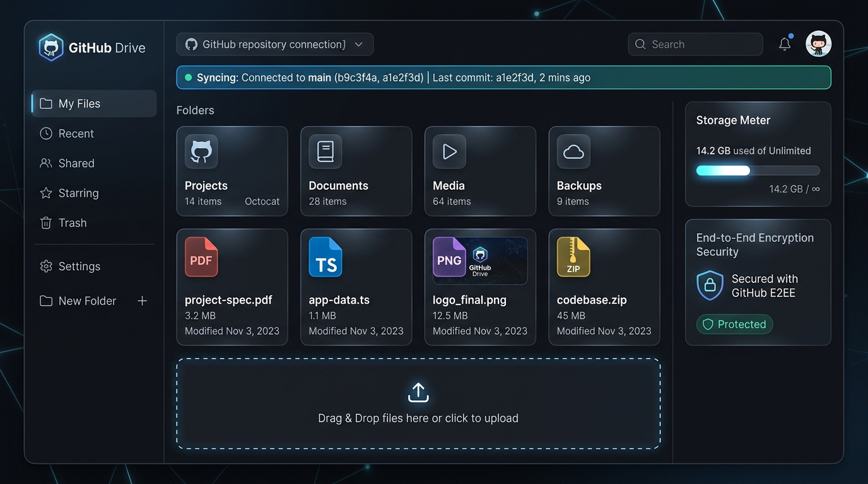Click the green syncing status dot

(x=188, y=78)
